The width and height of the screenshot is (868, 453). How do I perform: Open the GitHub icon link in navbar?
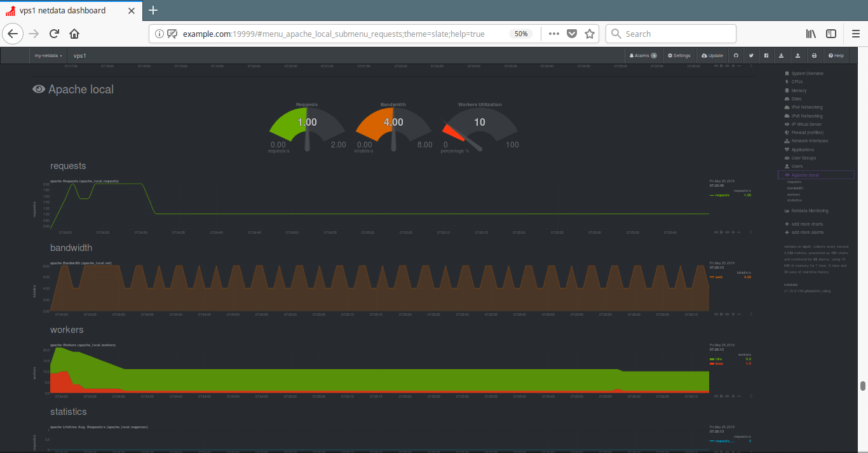pyautogui.click(x=736, y=56)
